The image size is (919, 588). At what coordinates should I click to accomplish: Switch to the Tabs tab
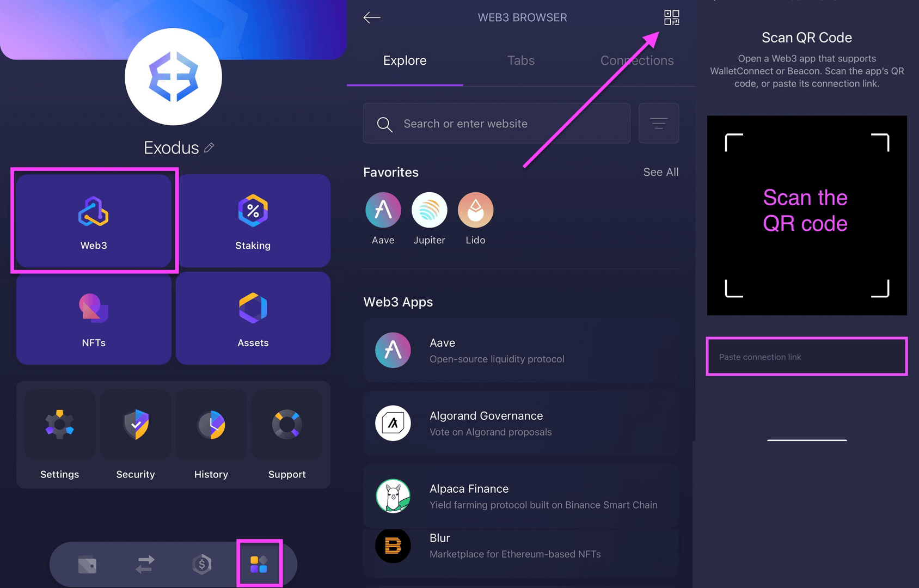tap(521, 60)
